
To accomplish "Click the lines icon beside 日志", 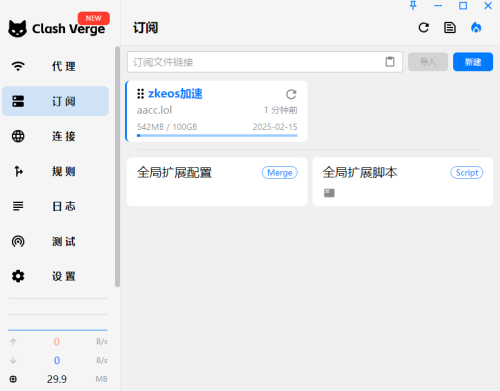I will point(18,206).
